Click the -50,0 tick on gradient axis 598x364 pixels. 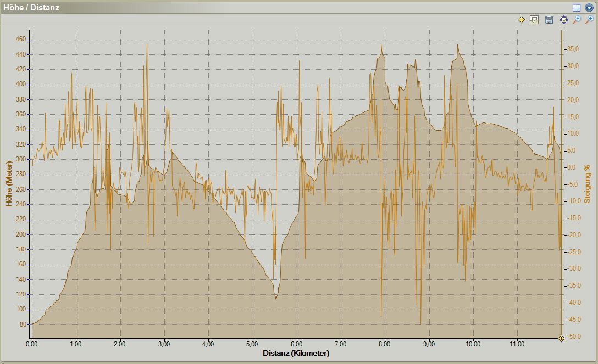(572, 336)
